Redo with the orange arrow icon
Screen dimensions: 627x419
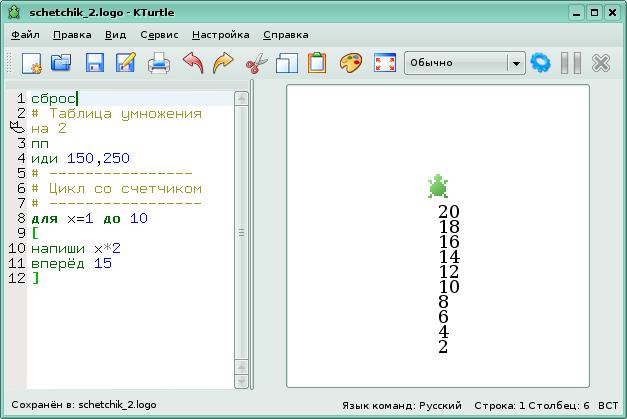point(223,63)
